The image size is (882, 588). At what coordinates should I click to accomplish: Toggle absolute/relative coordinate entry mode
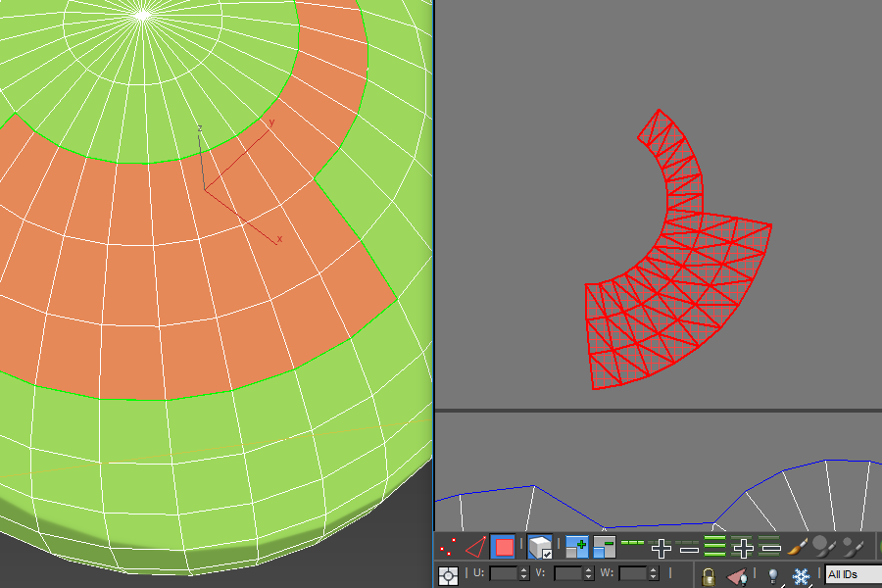(x=448, y=575)
